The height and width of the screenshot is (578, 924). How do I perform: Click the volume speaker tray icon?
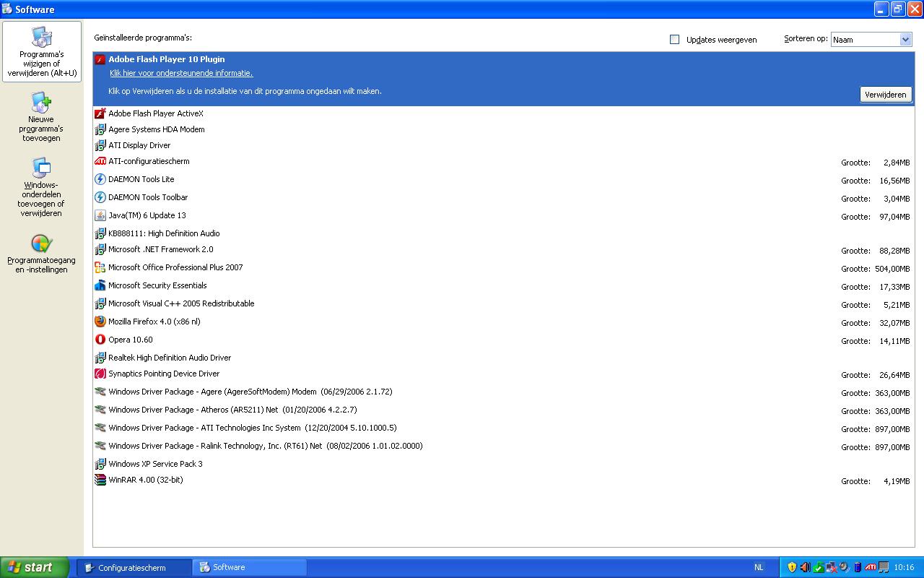tap(805, 567)
